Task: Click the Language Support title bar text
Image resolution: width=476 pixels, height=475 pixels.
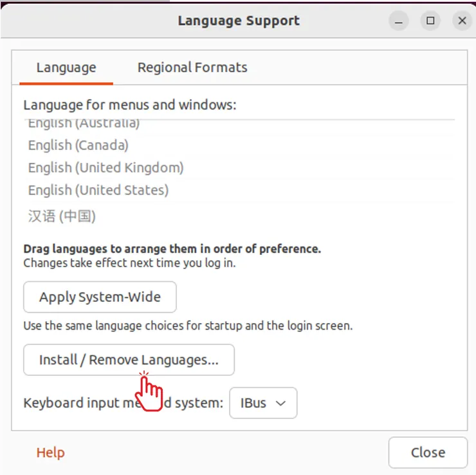Action: (239, 21)
